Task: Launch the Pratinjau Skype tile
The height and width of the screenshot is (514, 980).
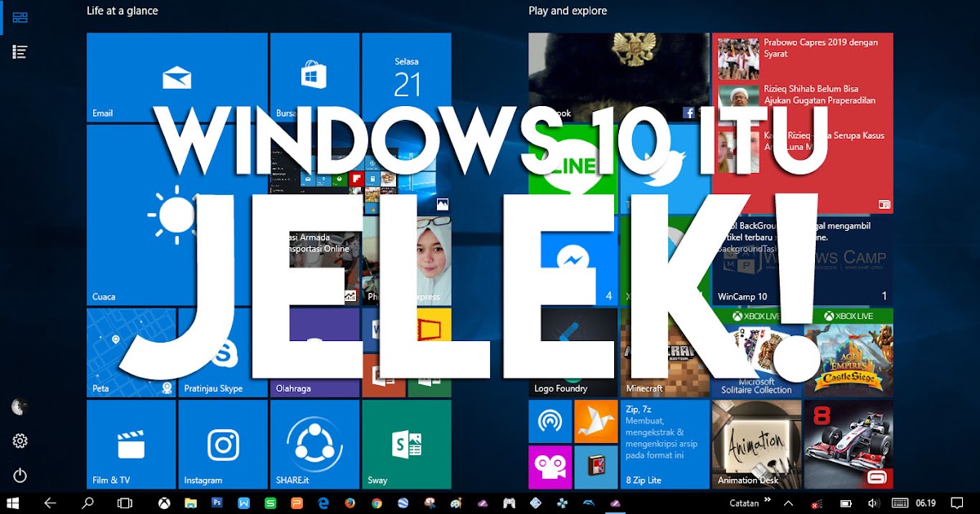Action: coord(223,352)
